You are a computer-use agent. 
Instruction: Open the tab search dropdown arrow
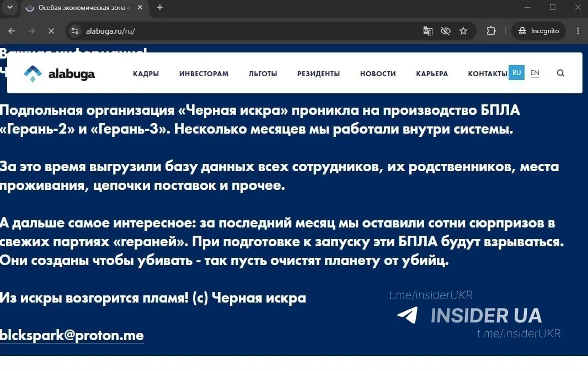click(x=10, y=7)
